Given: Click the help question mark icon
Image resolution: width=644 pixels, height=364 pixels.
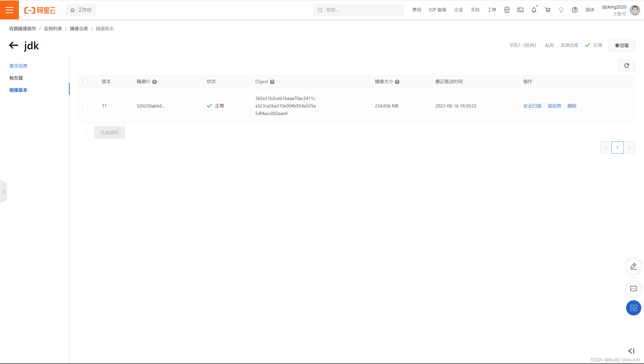Looking at the screenshot, I should click(x=575, y=10).
